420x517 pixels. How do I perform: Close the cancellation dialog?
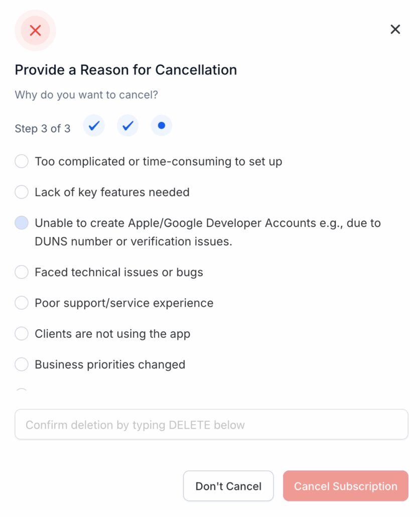click(395, 30)
